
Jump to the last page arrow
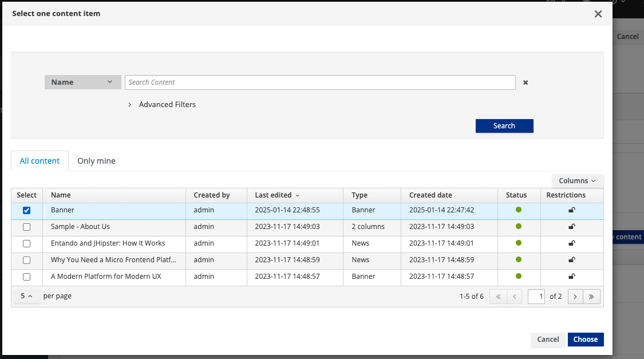click(591, 297)
